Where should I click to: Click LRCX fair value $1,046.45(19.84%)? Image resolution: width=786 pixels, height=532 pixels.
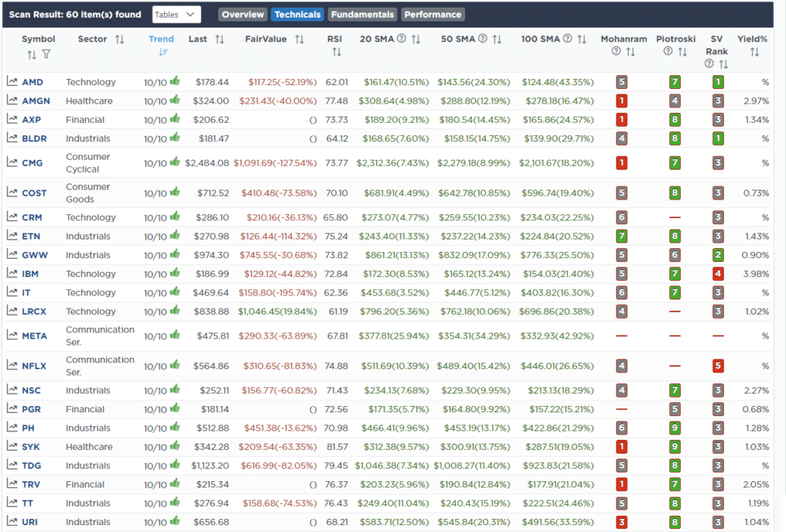click(x=277, y=312)
